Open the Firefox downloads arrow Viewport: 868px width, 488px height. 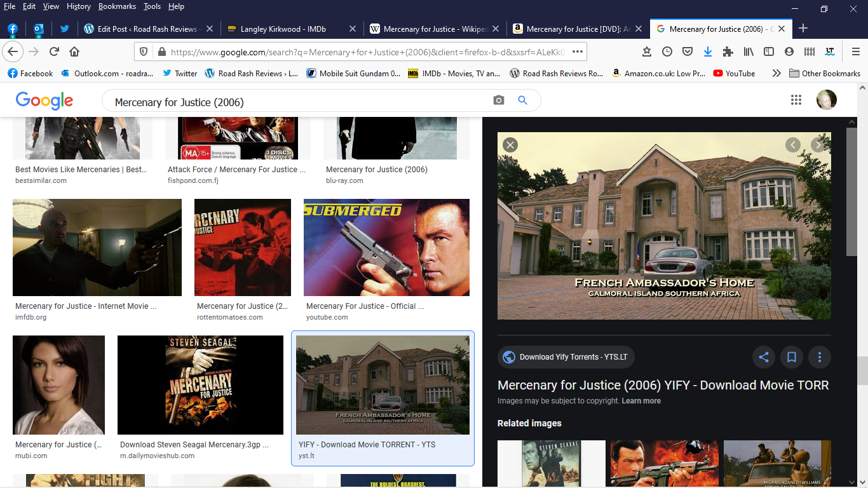point(707,51)
